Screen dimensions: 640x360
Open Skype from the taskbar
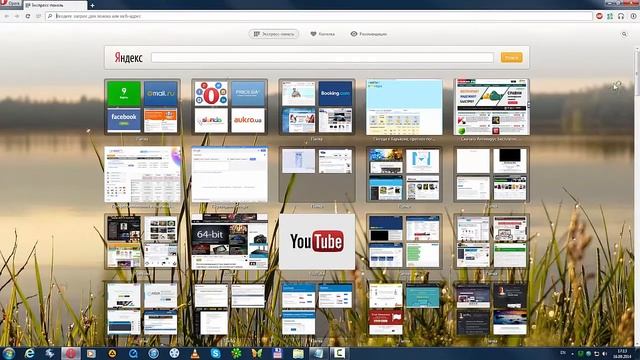click(216, 353)
